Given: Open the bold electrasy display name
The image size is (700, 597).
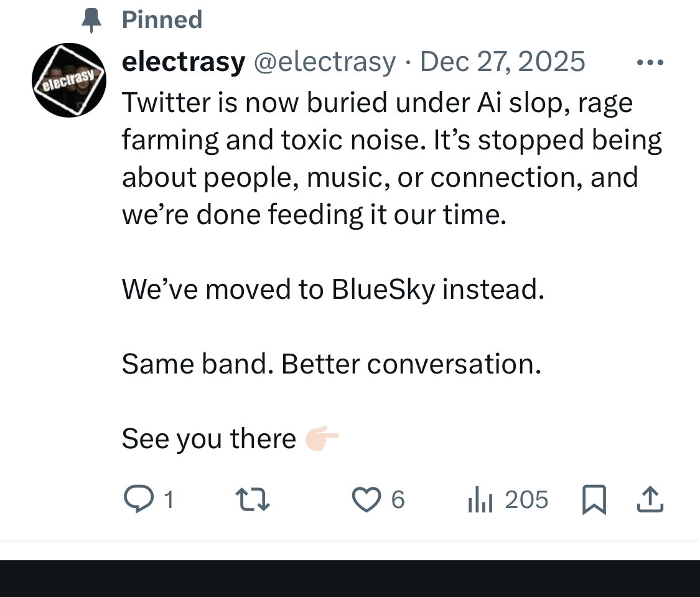Looking at the screenshot, I should 184,62.
